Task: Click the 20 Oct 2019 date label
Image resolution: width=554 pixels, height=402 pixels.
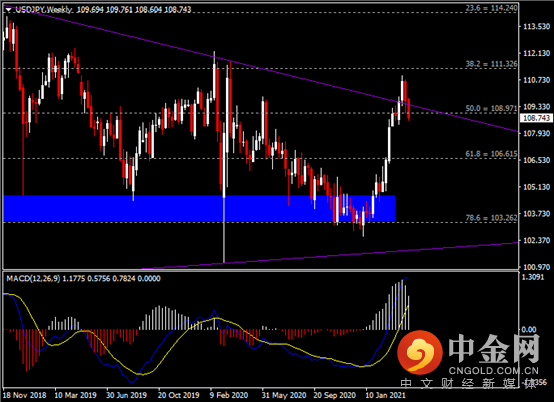Action: pos(178,395)
